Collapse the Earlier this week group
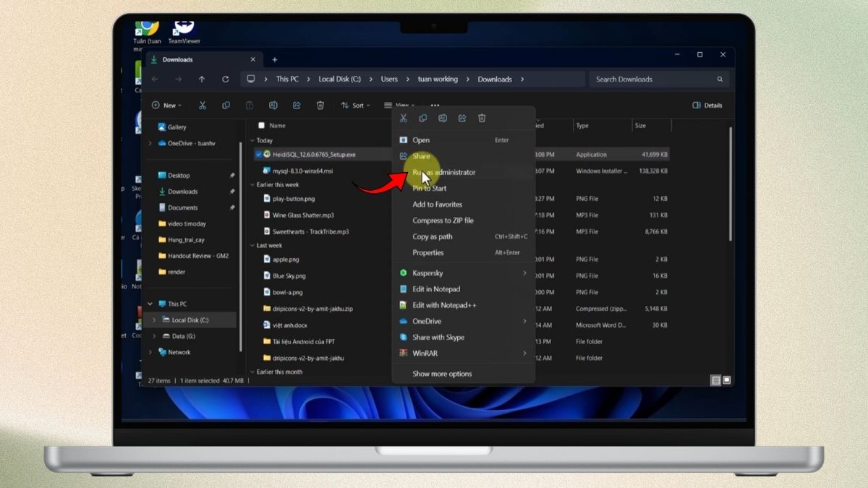Screen dimensions: 868x488 252,185
